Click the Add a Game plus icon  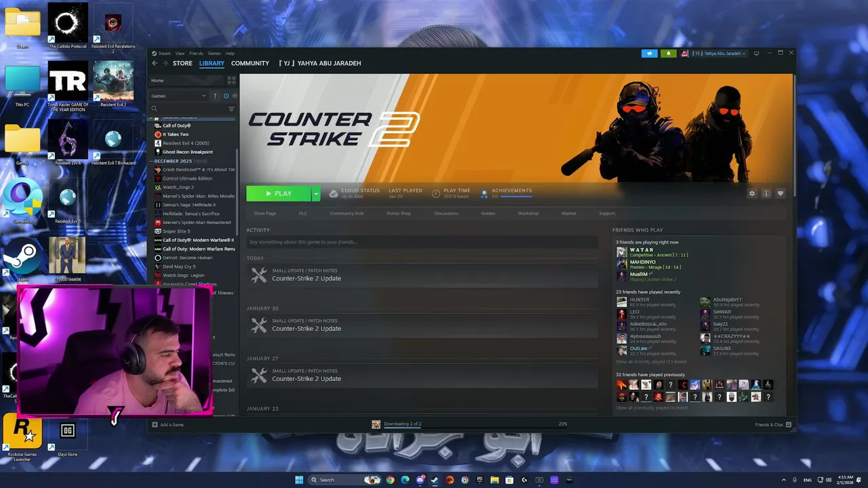click(x=155, y=425)
